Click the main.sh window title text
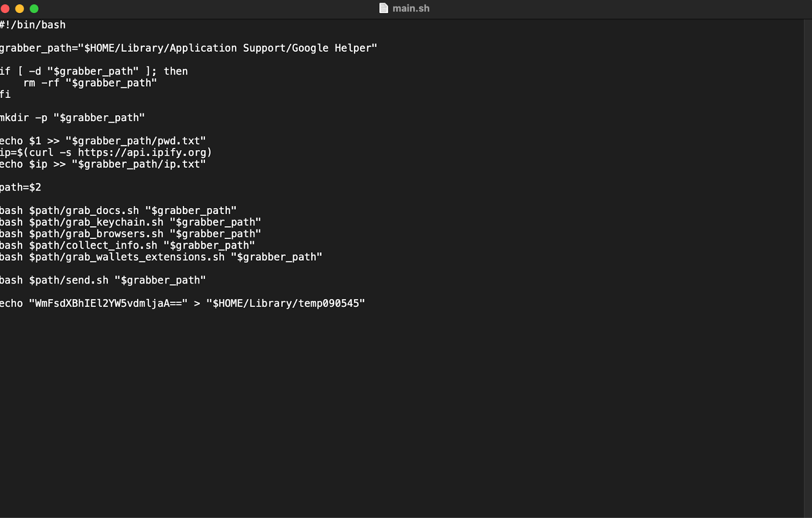 click(411, 8)
